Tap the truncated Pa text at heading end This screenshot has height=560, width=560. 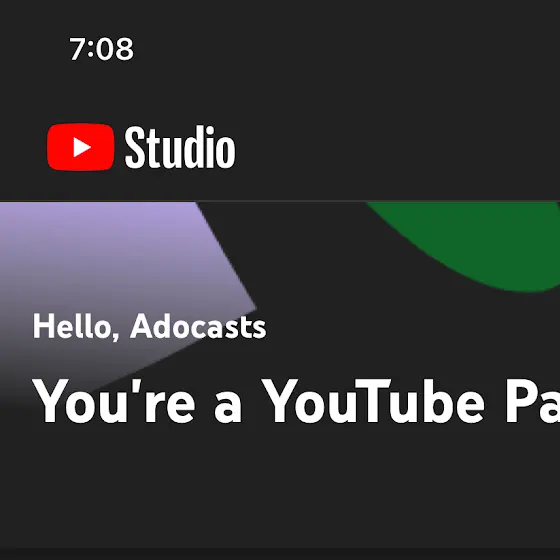point(532,401)
